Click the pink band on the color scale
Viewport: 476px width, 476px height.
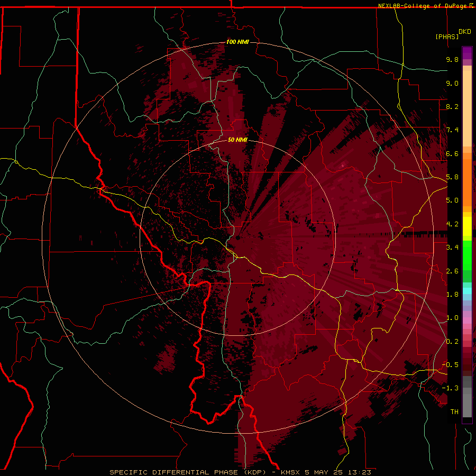[467, 321]
